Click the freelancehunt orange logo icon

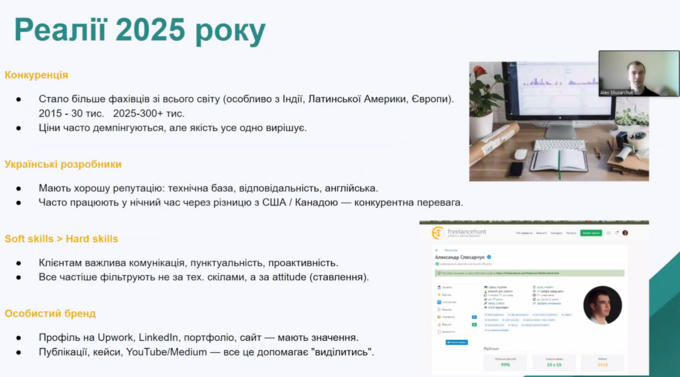click(438, 233)
